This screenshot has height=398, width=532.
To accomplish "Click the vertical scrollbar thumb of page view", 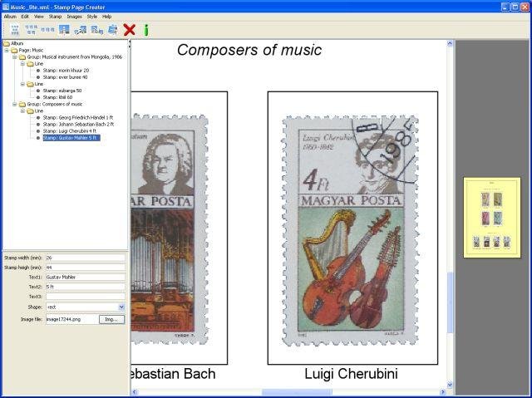I will tap(450, 302).
